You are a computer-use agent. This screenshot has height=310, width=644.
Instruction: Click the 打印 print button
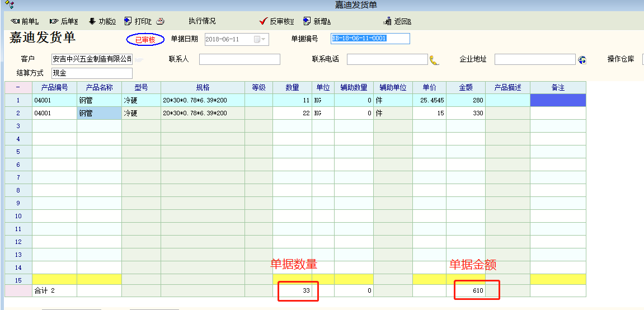click(x=138, y=22)
